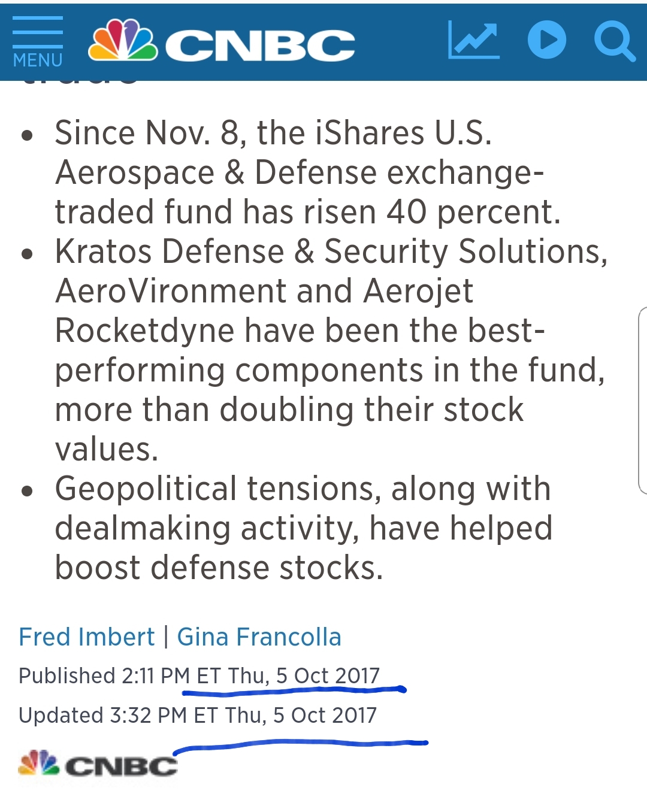Tap the edge panel handle on right side
The width and height of the screenshot is (647, 812).
pos(642,400)
